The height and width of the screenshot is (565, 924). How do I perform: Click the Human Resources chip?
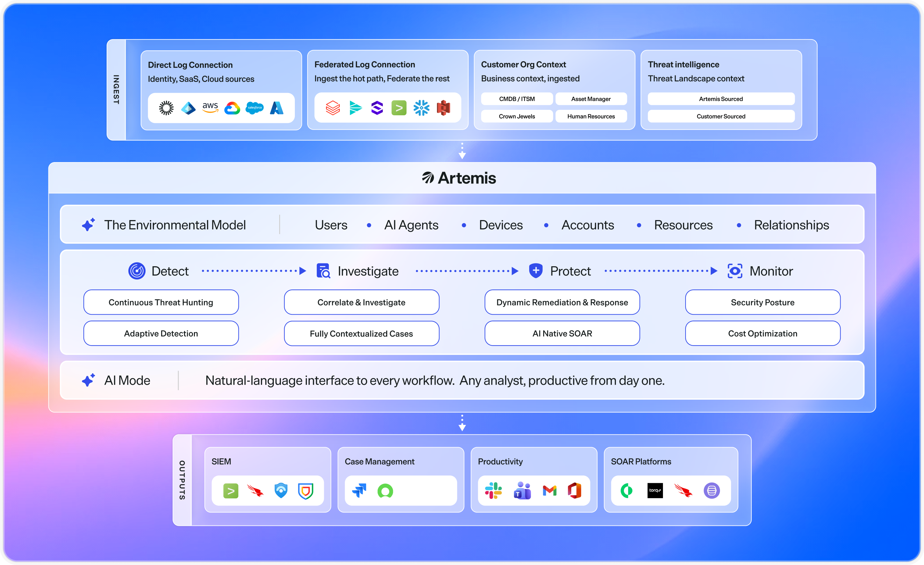(591, 116)
